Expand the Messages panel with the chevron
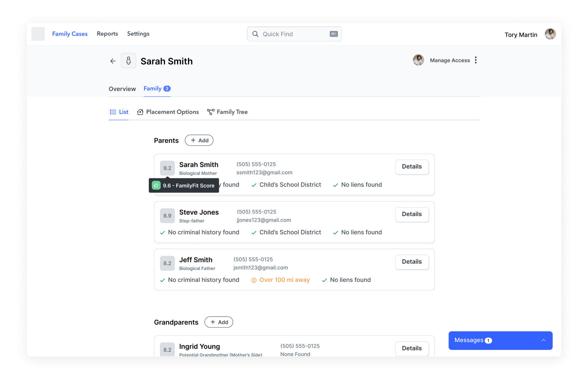588x381 pixels. (543, 340)
